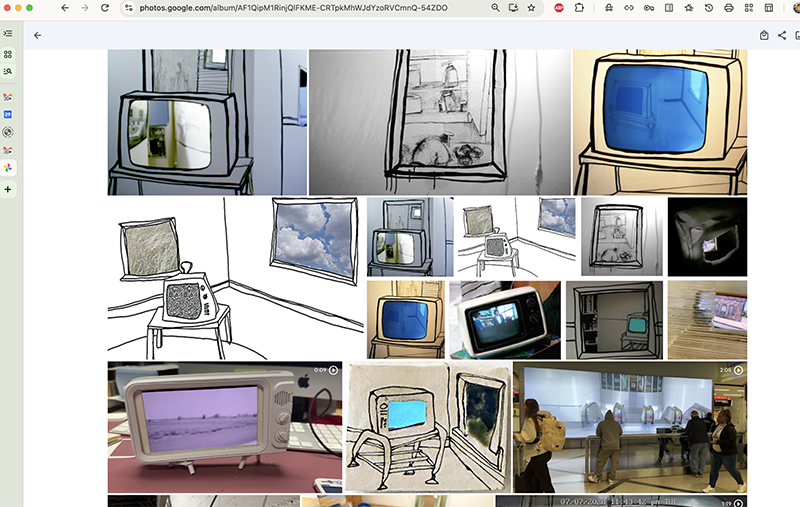Open the stacked glass slides photo

(x=707, y=320)
